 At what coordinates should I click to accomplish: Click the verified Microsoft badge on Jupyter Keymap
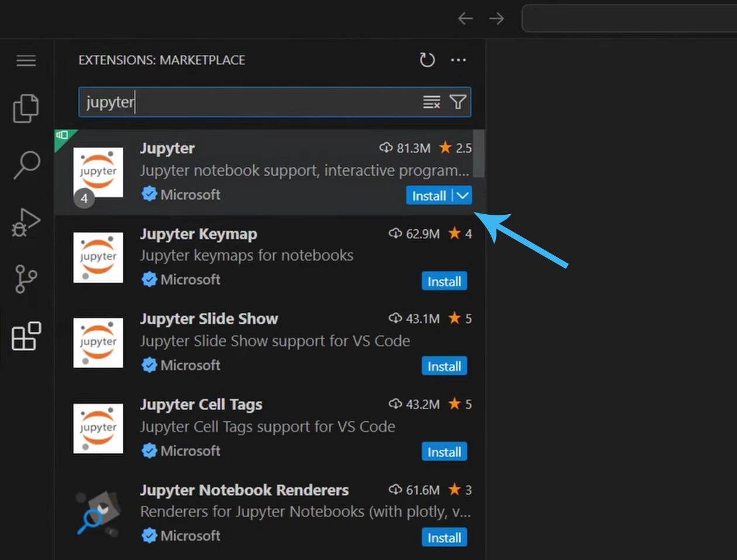pyautogui.click(x=150, y=280)
